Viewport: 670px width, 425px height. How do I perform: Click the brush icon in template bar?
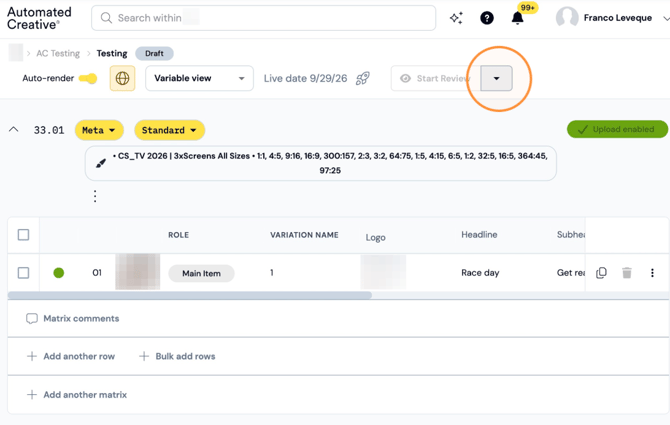pyautogui.click(x=101, y=163)
